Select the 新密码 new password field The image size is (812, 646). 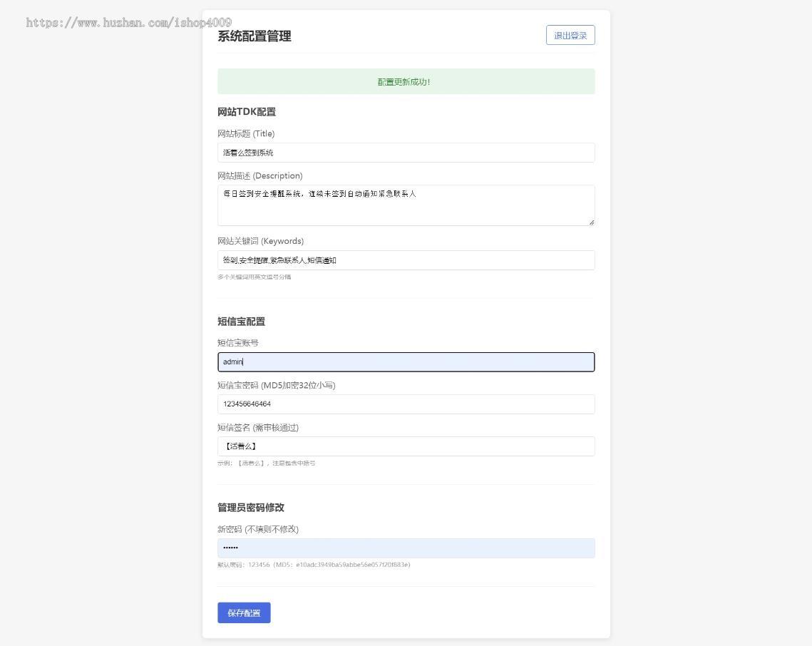pyautogui.click(x=406, y=548)
